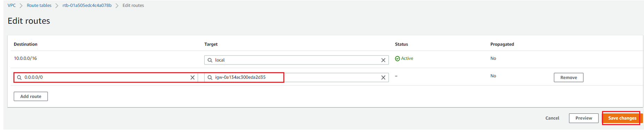Click the green Active status check icon
The height and width of the screenshot is (133, 644).
(397, 59)
